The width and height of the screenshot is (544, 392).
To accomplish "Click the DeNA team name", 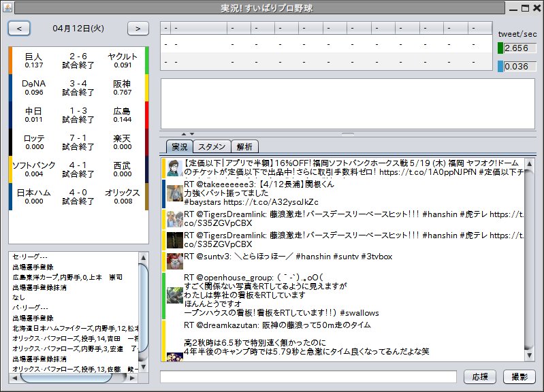I will click(x=33, y=84).
